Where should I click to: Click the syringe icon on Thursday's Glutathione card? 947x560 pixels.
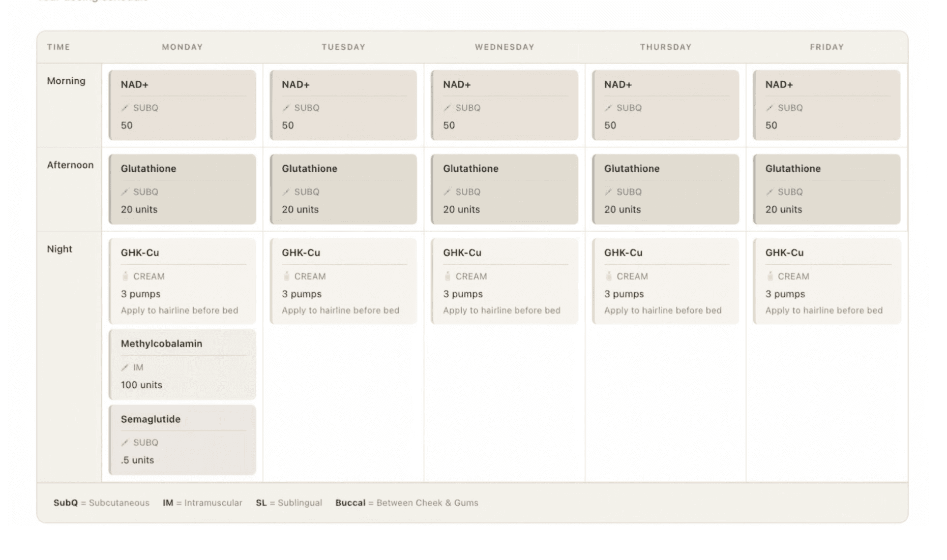pyautogui.click(x=608, y=192)
